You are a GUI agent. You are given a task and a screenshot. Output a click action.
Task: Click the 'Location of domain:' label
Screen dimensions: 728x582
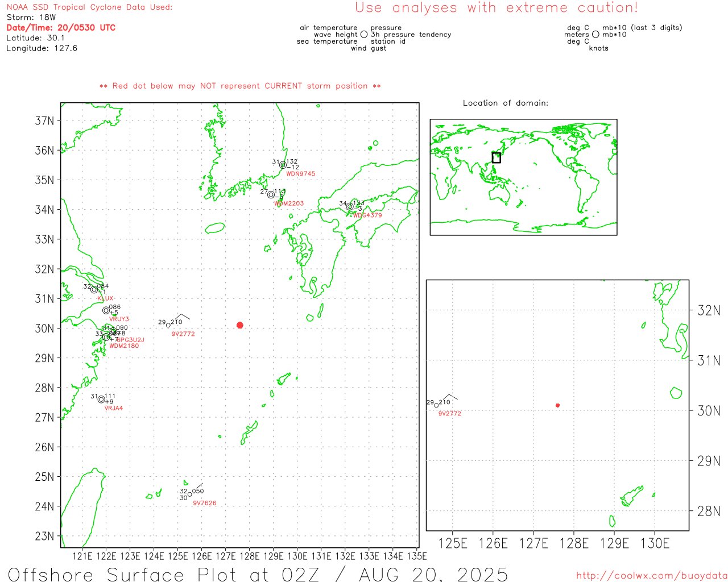click(506, 103)
